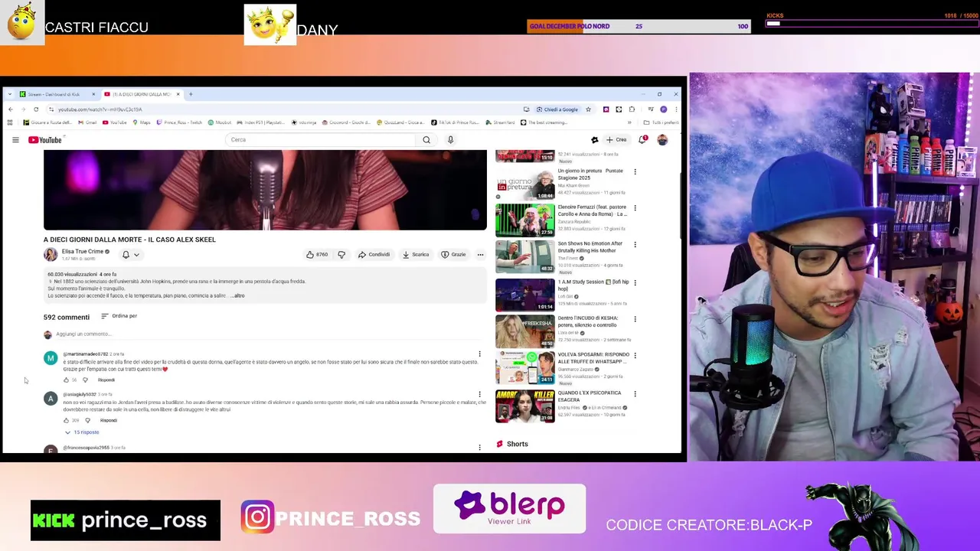
Task: Close the Kick Dashboard tab
Action: [93, 94]
